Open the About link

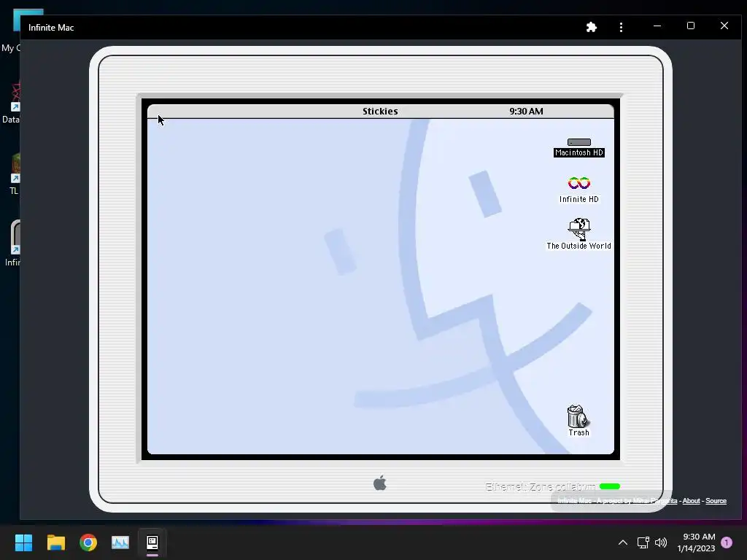click(x=691, y=500)
